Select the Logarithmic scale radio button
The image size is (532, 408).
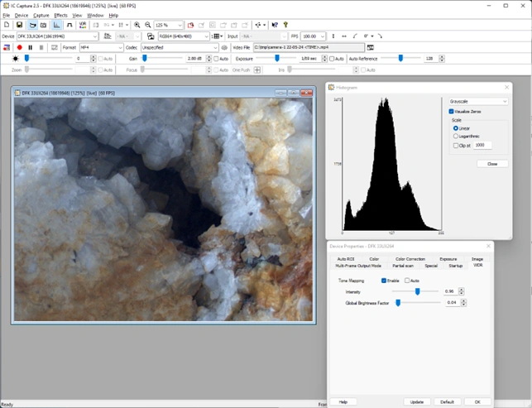click(456, 136)
